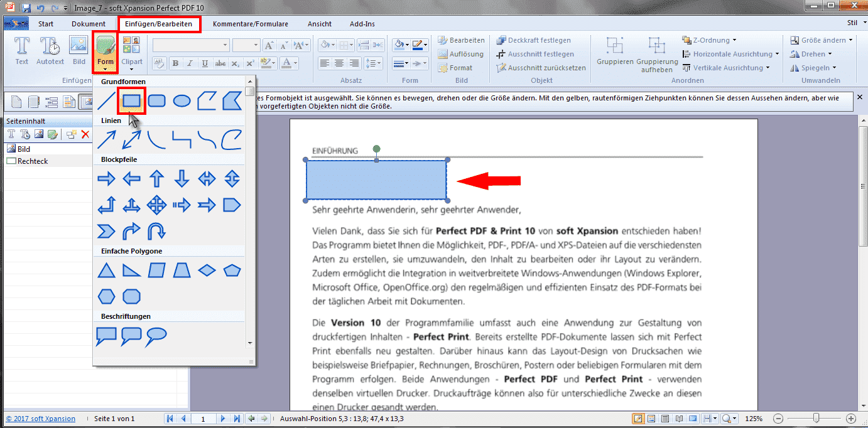Choose the ellipse shape in Grundformen
This screenshot has height=428, width=868.
click(x=182, y=100)
